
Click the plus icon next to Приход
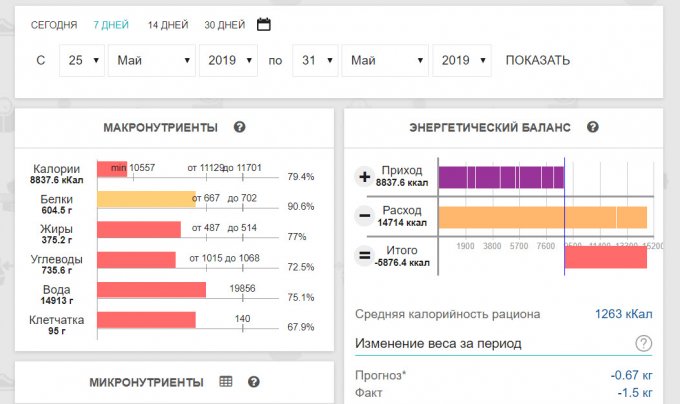click(x=364, y=177)
